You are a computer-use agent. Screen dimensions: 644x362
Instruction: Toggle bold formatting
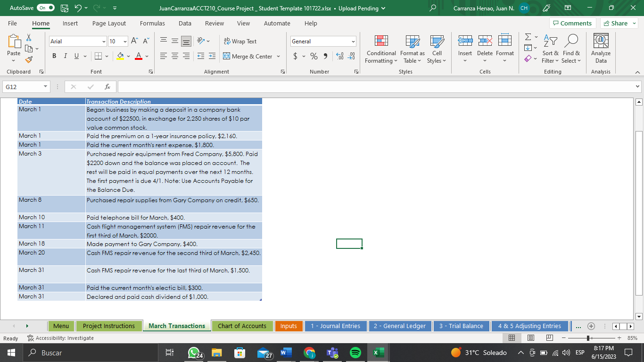[x=54, y=56]
